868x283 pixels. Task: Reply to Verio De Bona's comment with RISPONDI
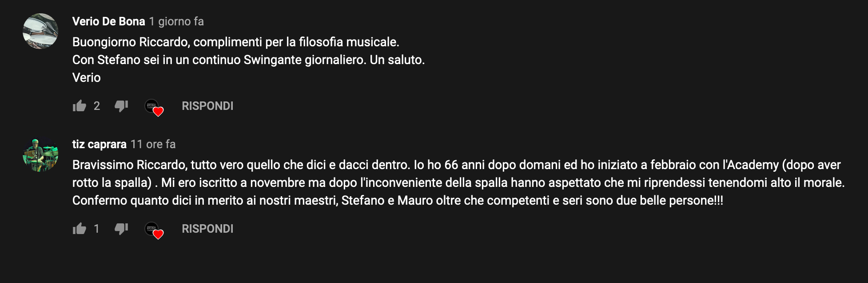click(207, 106)
